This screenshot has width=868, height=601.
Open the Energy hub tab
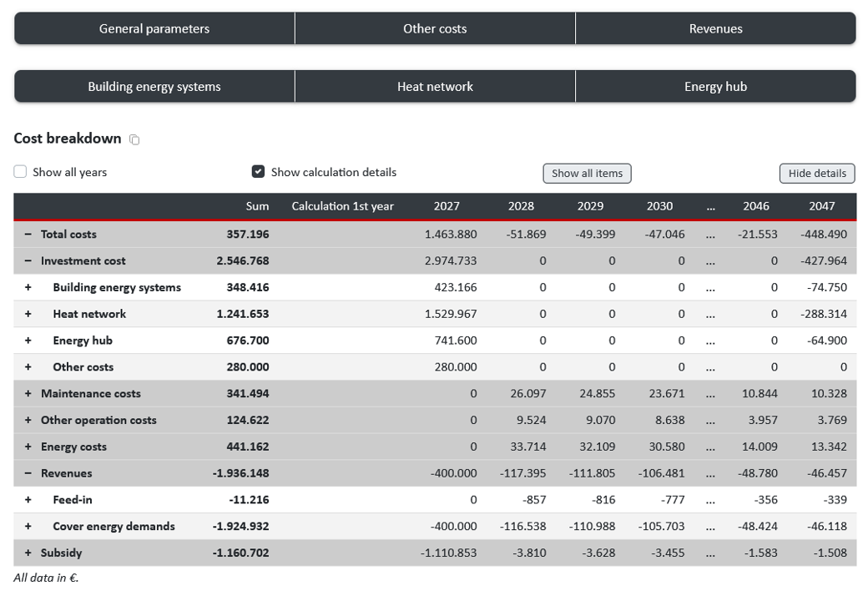pyautogui.click(x=716, y=86)
